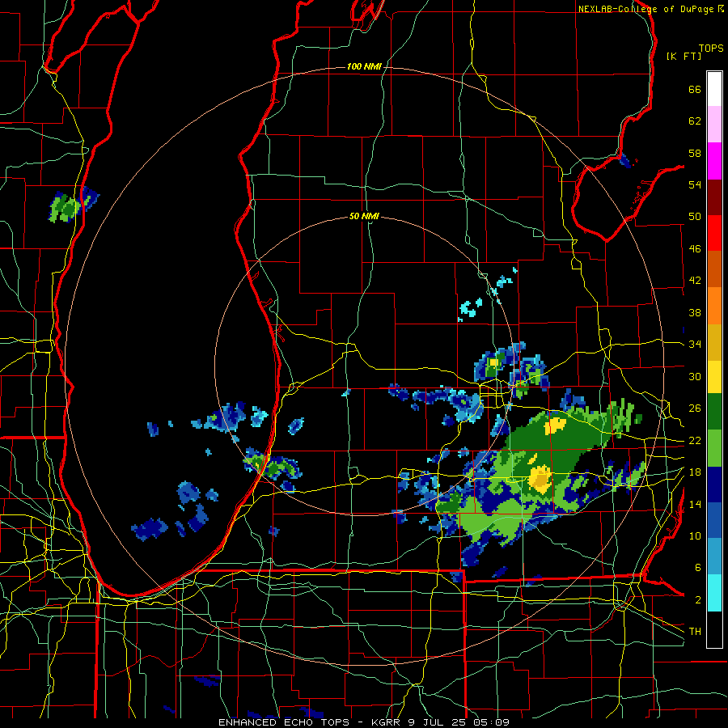This screenshot has width=728, height=728.
Task: Click the 100 NMI range ring label
Action: [364, 67]
